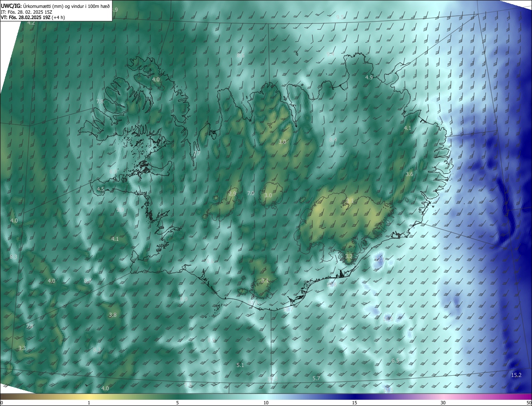Click the 7.0 value label

[251, 193]
